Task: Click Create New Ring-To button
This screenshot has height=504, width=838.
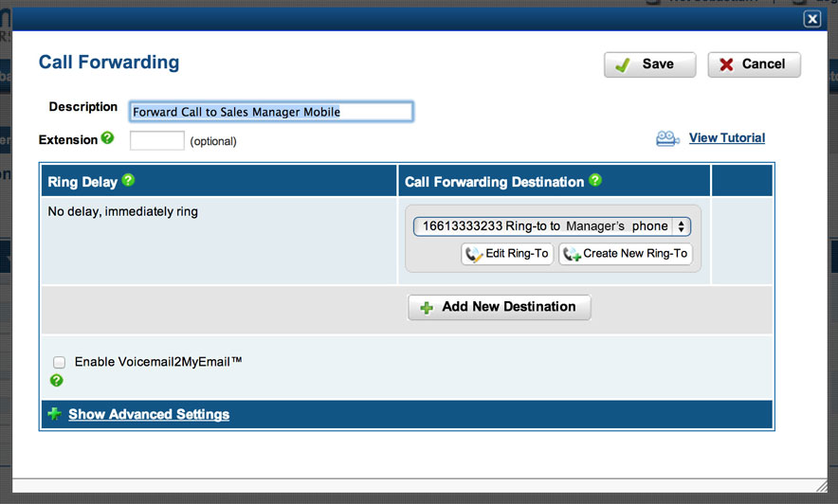Action: click(x=625, y=254)
